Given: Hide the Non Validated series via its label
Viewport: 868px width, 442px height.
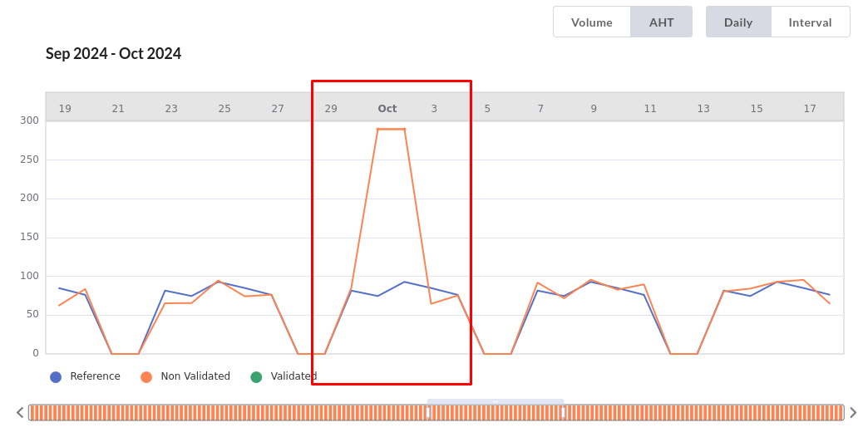Looking at the screenshot, I should (x=195, y=377).
